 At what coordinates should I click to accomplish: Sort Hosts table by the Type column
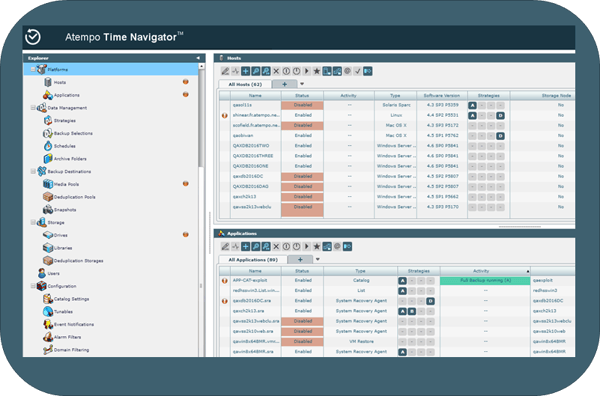click(395, 96)
